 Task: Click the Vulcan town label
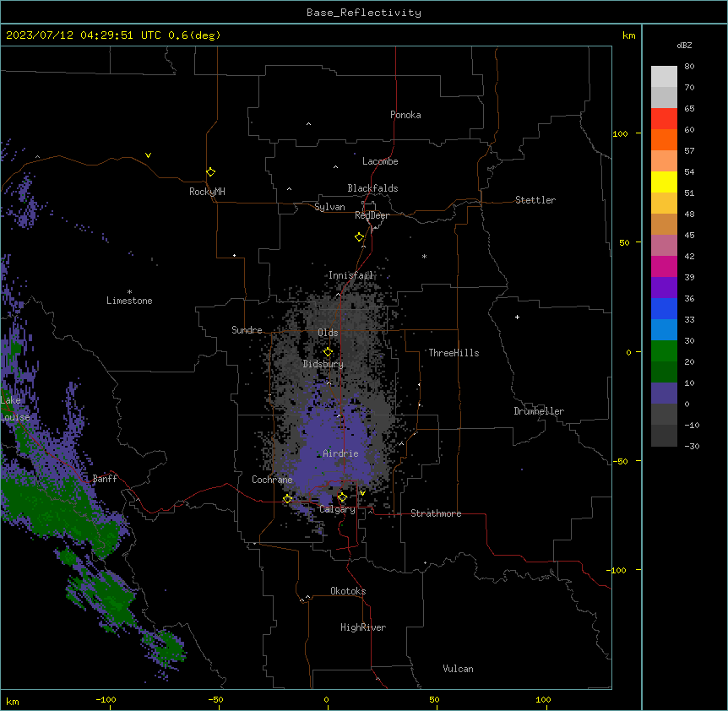(x=458, y=669)
